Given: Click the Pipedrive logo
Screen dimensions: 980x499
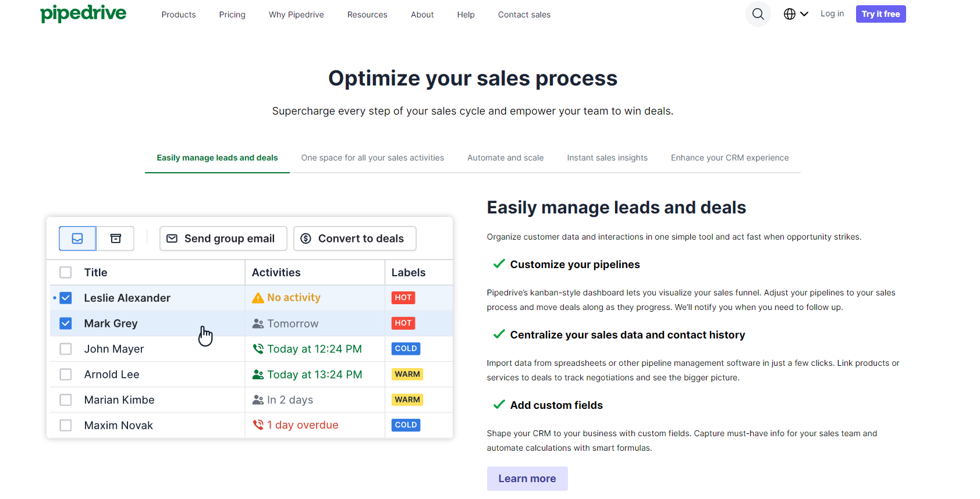Looking at the screenshot, I should [x=83, y=13].
